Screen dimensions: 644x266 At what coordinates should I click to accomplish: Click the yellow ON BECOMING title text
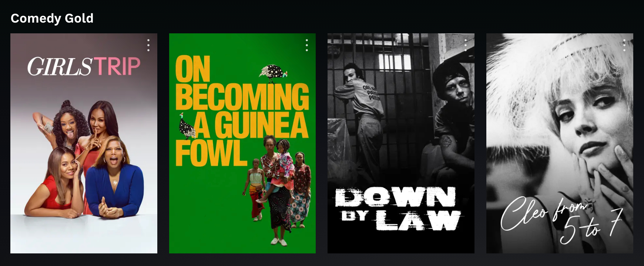click(x=242, y=82)
